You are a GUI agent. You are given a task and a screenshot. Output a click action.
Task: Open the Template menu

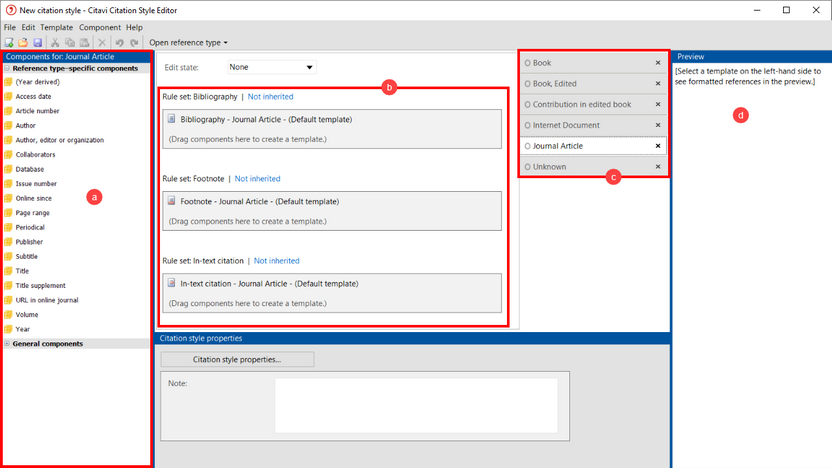click(57, 27)
